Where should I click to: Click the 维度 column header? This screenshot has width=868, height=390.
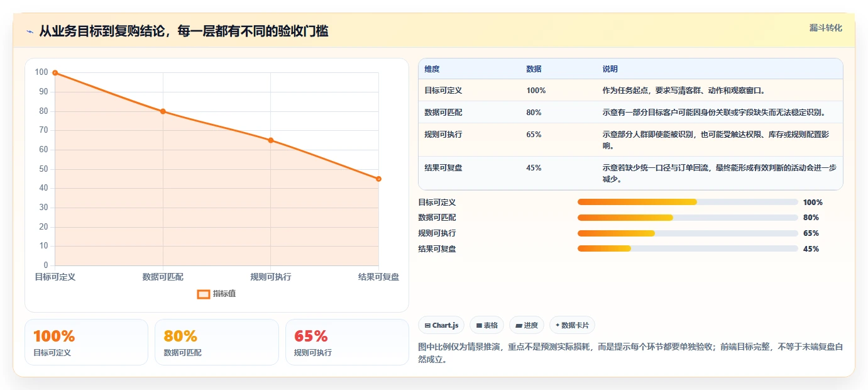tap(432, 69)
